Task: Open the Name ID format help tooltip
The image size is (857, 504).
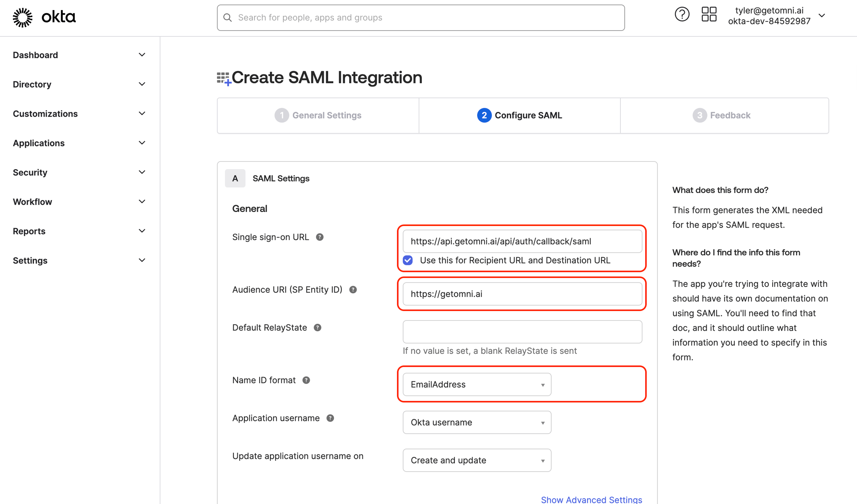Action: [306, 380]
